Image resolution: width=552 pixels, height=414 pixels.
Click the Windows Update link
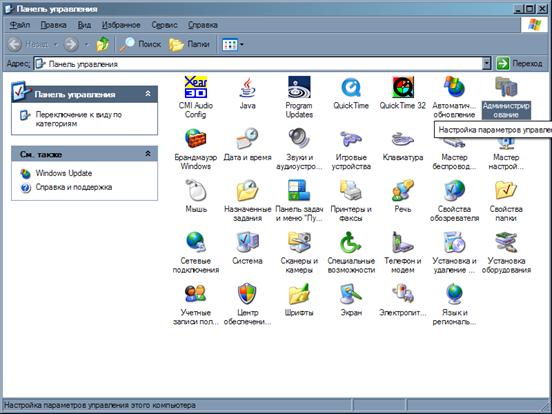point(64,173)
